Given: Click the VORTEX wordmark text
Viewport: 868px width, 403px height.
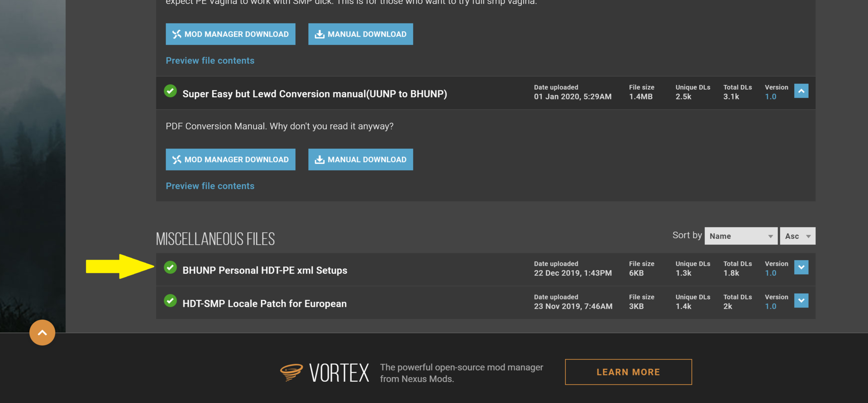Looking at the screenshot, I should (x=339, y=373).
